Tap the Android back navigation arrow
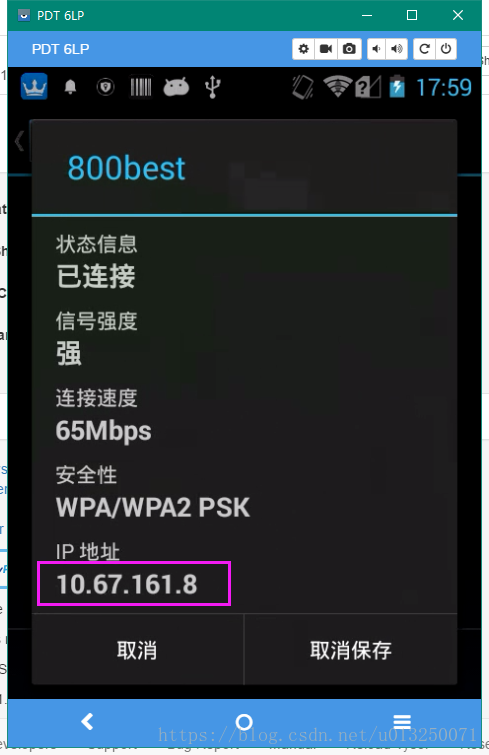Image resolution: width=489 pixels, height=755 pixels. [88, 722]
